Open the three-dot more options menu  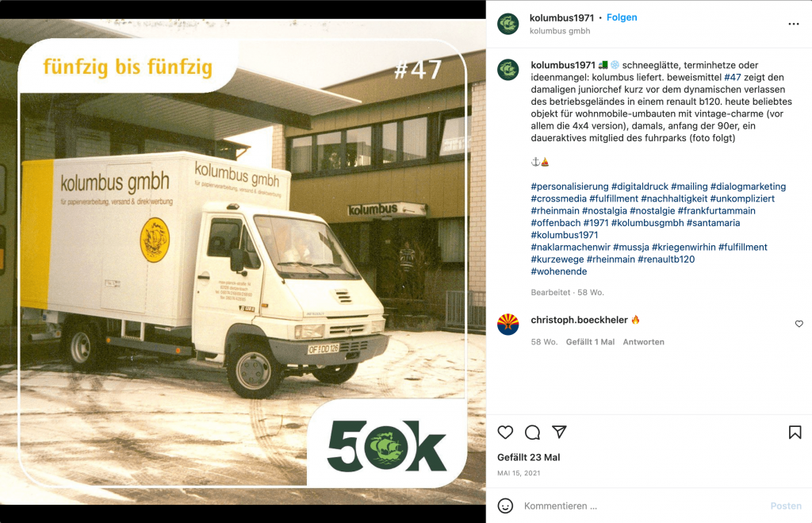pos(793,24)
